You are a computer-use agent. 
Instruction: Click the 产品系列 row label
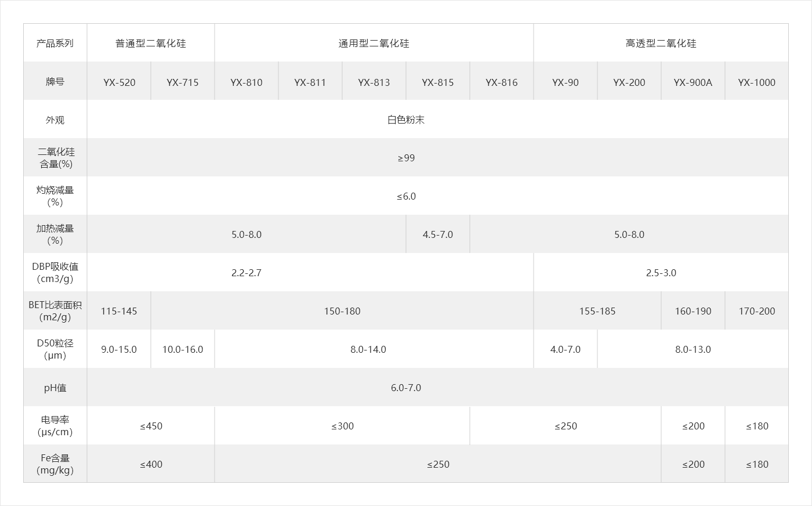pos(55,44)
